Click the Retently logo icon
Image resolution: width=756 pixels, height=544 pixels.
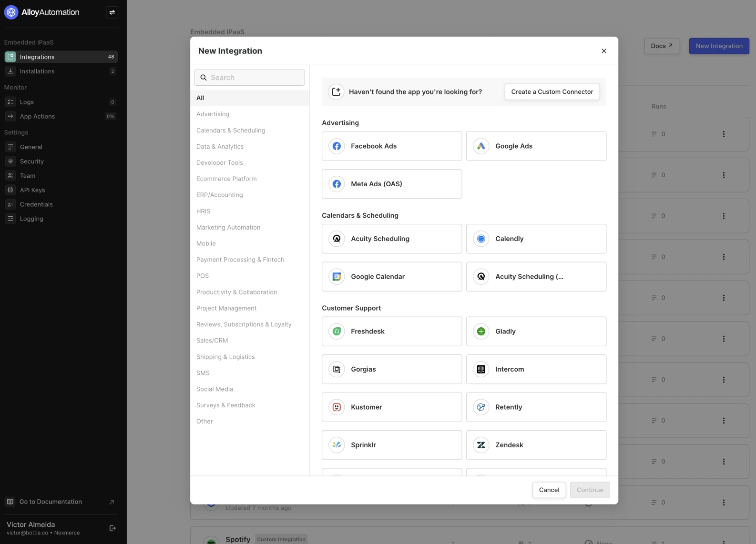(x=481, y=407)
